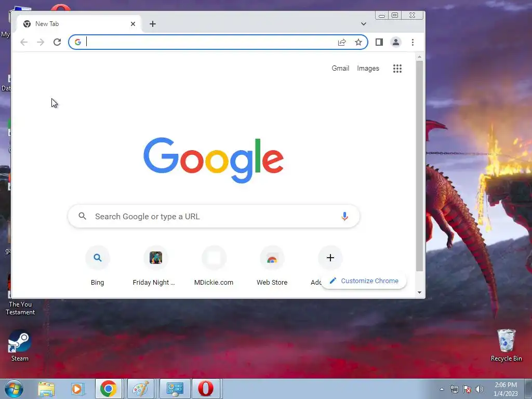Open the Bing shortcut
Screen dimensions: 532x399
pos(97,267)
